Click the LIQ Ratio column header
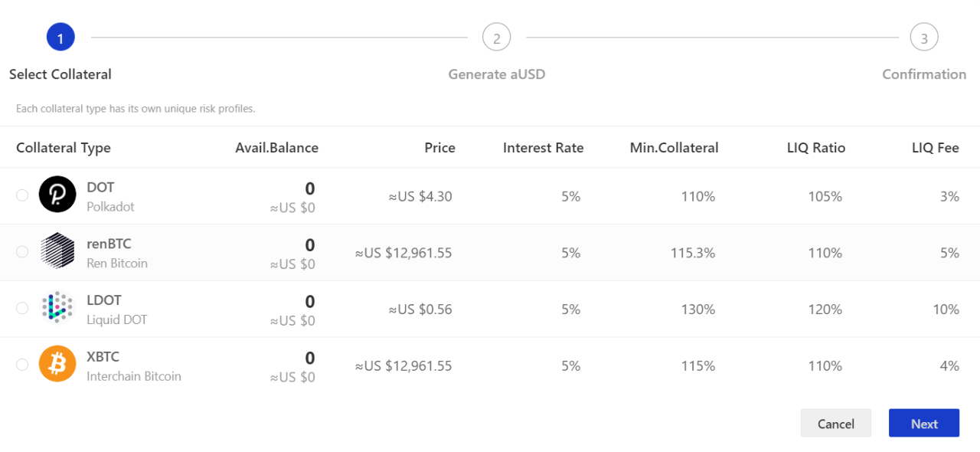 click(x=816, y=148)
